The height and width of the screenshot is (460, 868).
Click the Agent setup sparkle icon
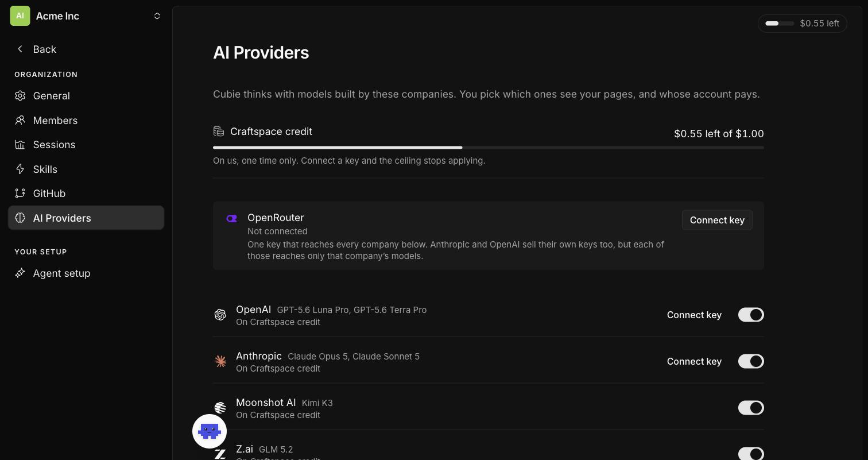pos(20,273)
